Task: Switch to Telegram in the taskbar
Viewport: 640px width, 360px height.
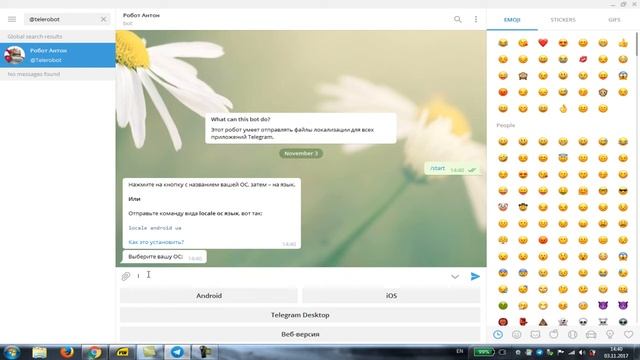Action: click(x=177, y=352)
